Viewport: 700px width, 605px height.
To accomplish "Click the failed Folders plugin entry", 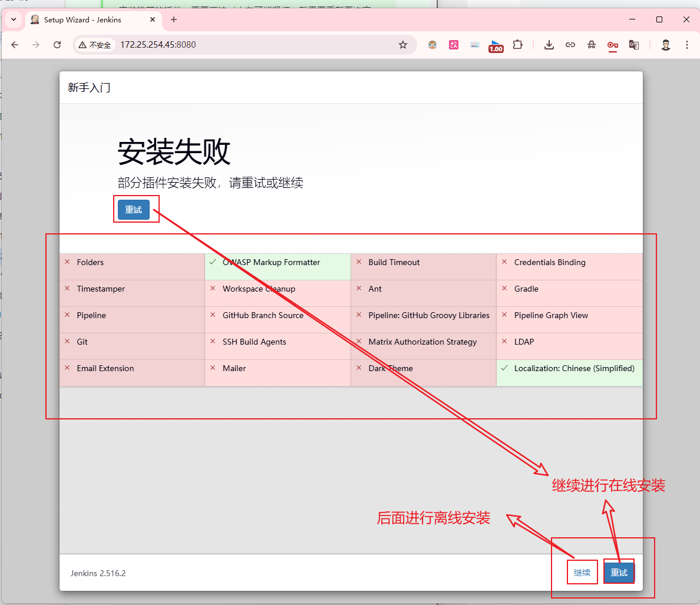I will pos(132,267).
